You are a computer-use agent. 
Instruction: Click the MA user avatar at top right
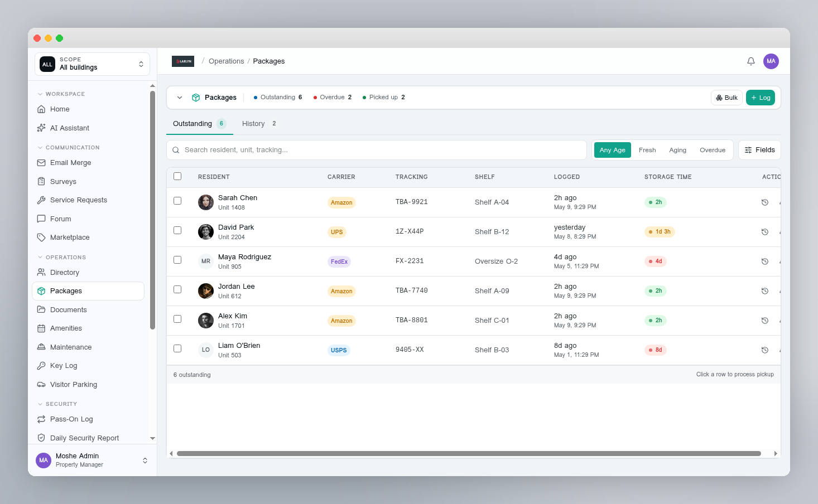point(771,61)
